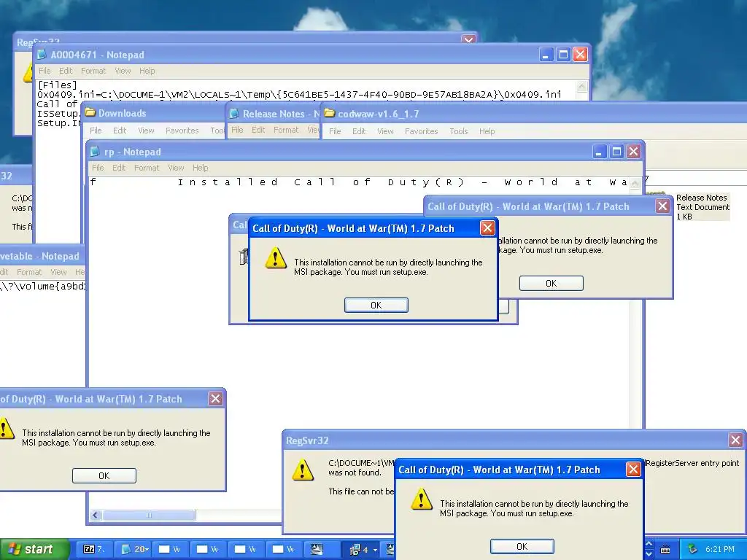
Task: Click the keyboard icon on the taskbar
Action: pyautogui.click(x=665, y=550)
